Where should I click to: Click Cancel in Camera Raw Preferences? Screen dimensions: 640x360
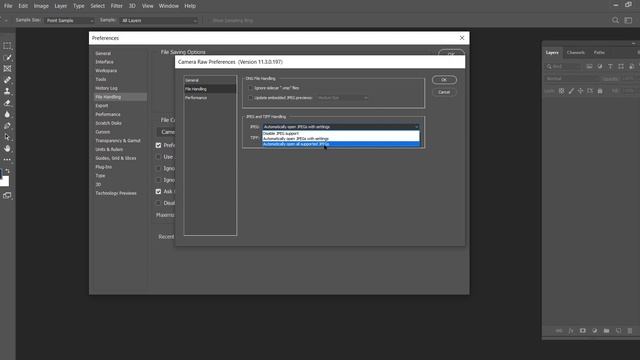444,92
